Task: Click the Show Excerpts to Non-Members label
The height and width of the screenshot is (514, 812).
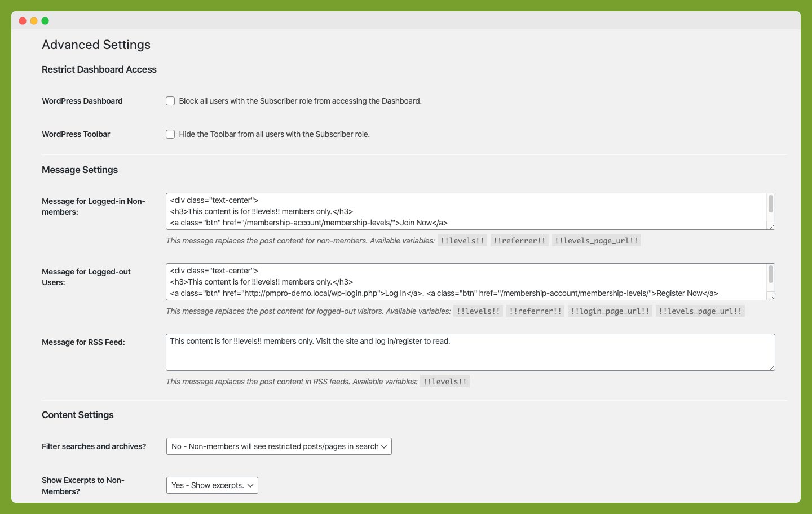Action: 83,486
